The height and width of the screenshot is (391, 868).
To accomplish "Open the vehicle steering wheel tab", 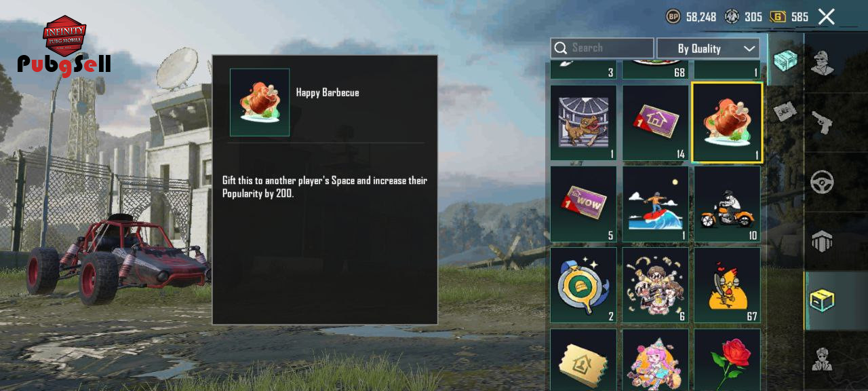I will (823, 182).
